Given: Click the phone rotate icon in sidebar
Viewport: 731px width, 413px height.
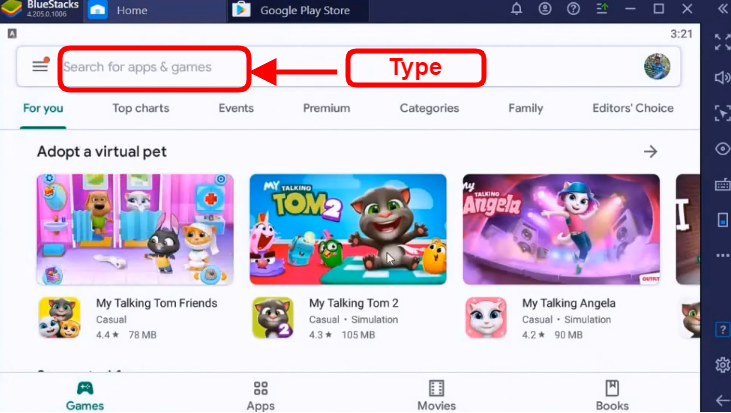Looking at the screenshot, I should [x=722, y=220].
